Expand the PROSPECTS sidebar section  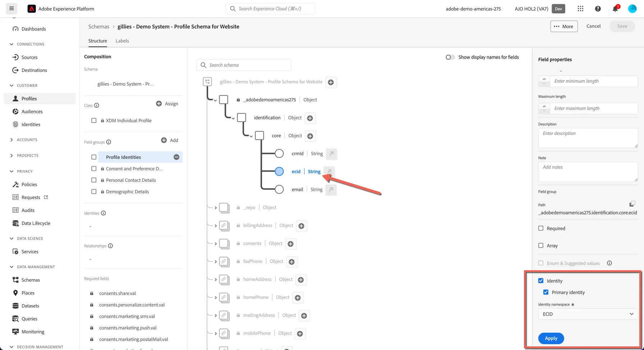click(x=11, y=156)
